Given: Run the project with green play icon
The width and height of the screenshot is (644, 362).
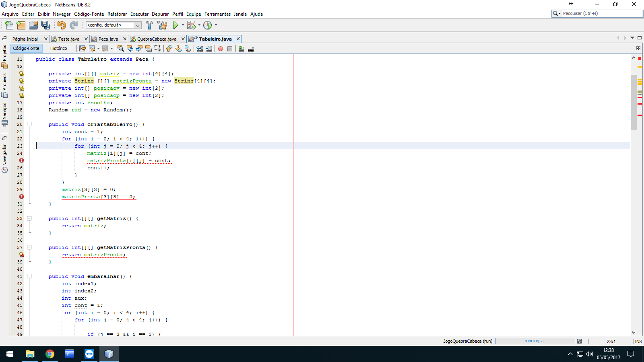Looking at the screenshot, I should (175, 25).
